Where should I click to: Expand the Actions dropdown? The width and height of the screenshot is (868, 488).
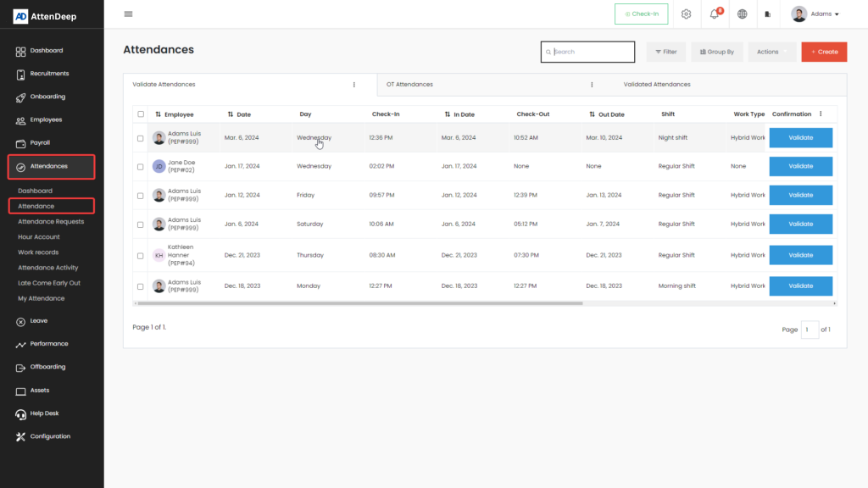[x=771, y=52]
